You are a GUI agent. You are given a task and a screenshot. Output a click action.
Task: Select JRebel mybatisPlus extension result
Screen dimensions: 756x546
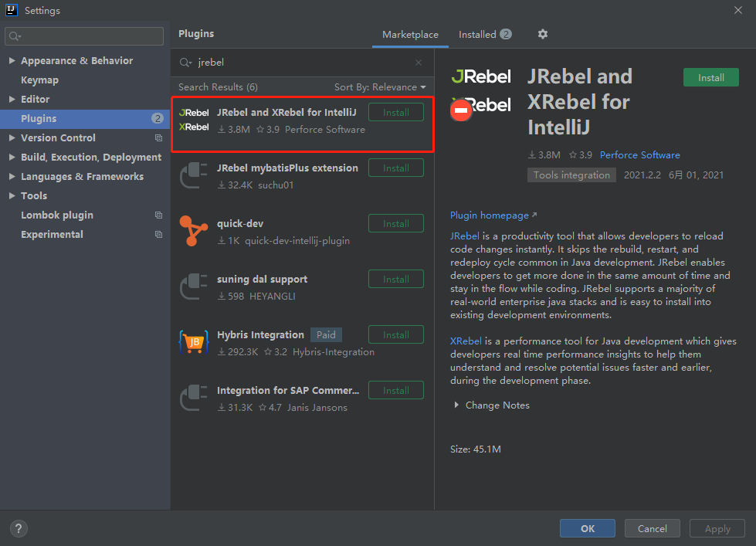coord(287,168)
